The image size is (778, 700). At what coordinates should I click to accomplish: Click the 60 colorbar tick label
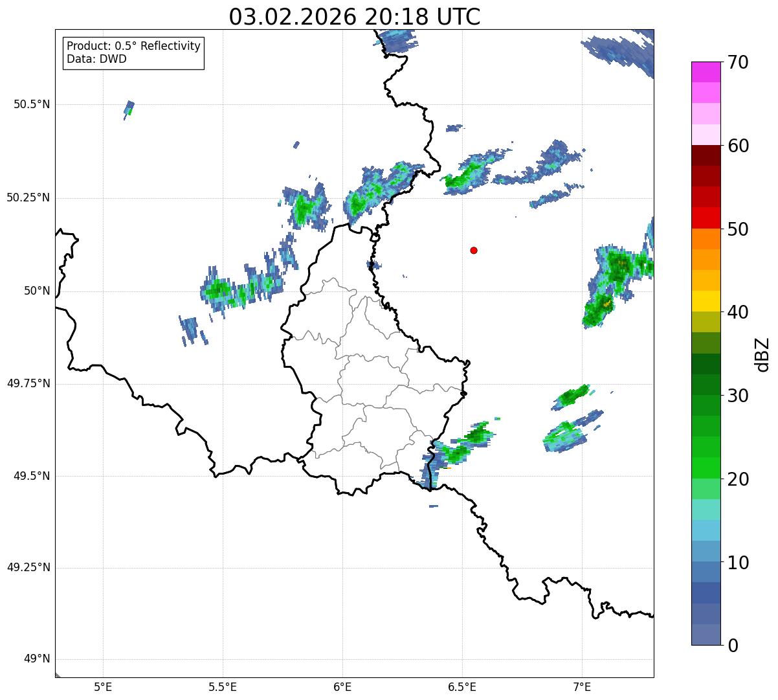738,146
